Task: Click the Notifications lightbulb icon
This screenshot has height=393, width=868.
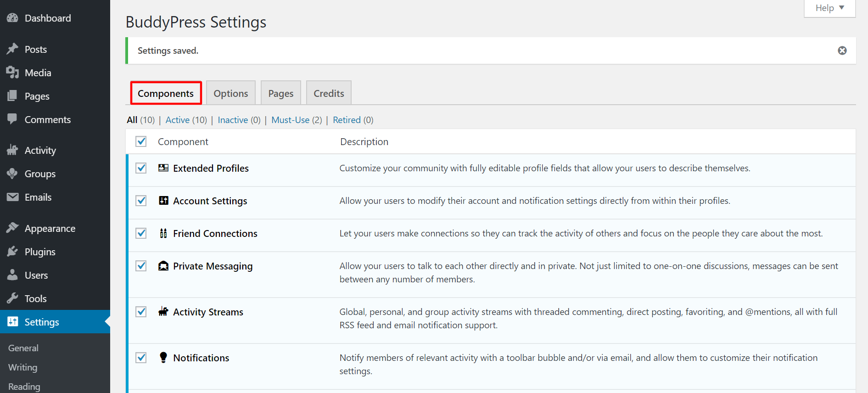Action: [x=163, y=358]
